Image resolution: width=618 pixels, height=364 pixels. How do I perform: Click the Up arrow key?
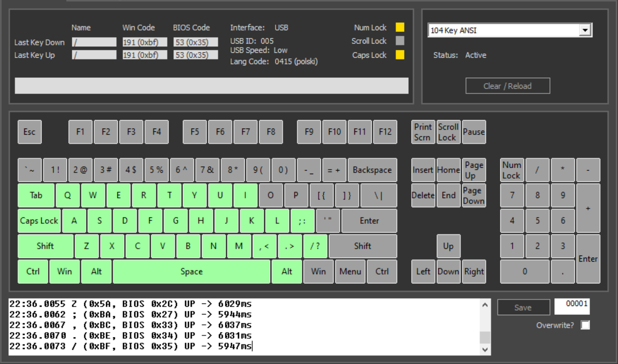click(x=448, y=246)
